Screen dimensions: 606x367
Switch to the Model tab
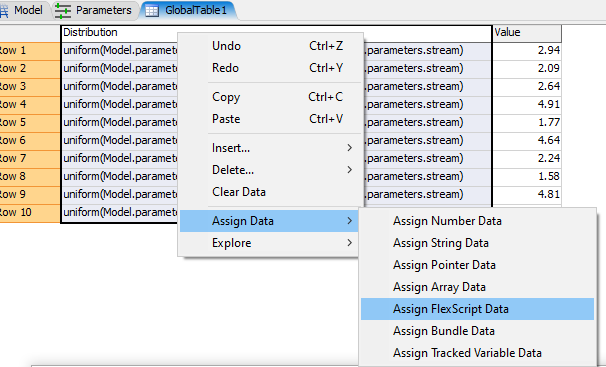coord(22,10)
